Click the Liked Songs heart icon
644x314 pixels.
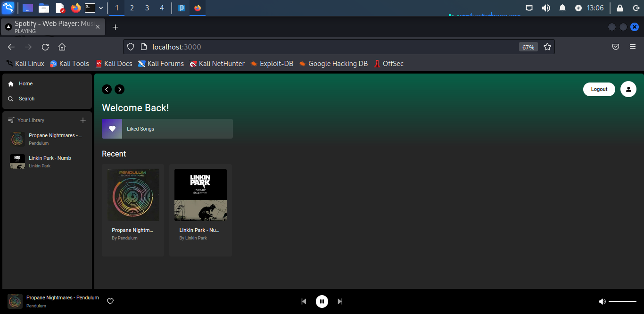(112, 128)
